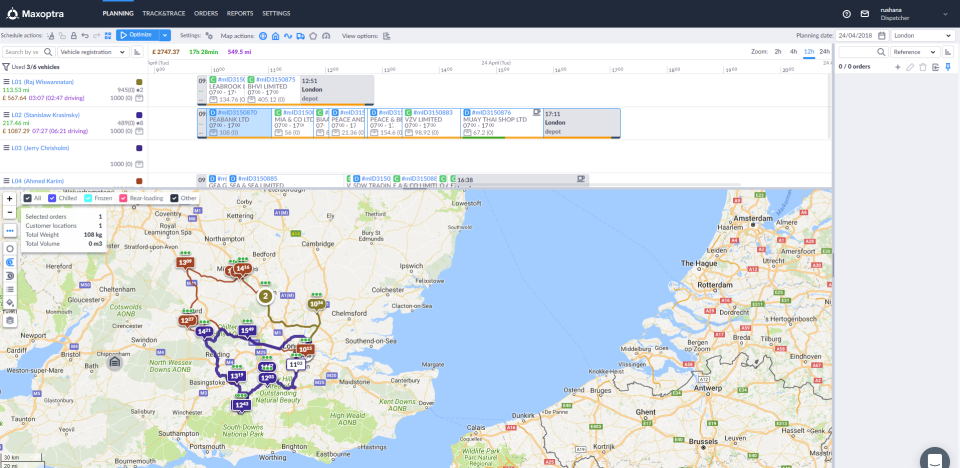Viewport: 960px width, 468px height.
Task: Open the PLANNING tab
Action: (118, 13)
